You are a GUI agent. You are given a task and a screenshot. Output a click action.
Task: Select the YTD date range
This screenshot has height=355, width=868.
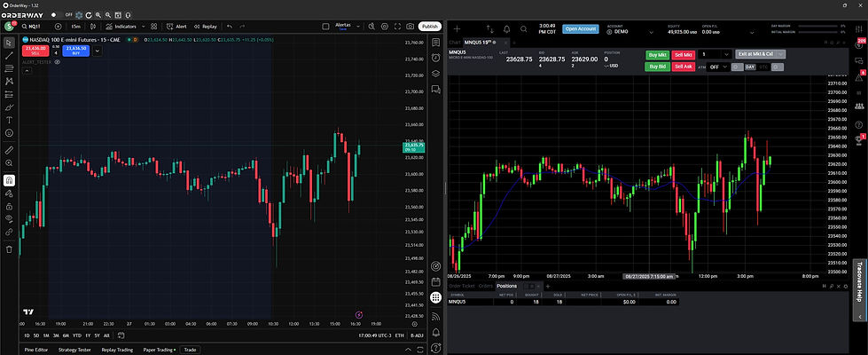(x=77, y=335)
